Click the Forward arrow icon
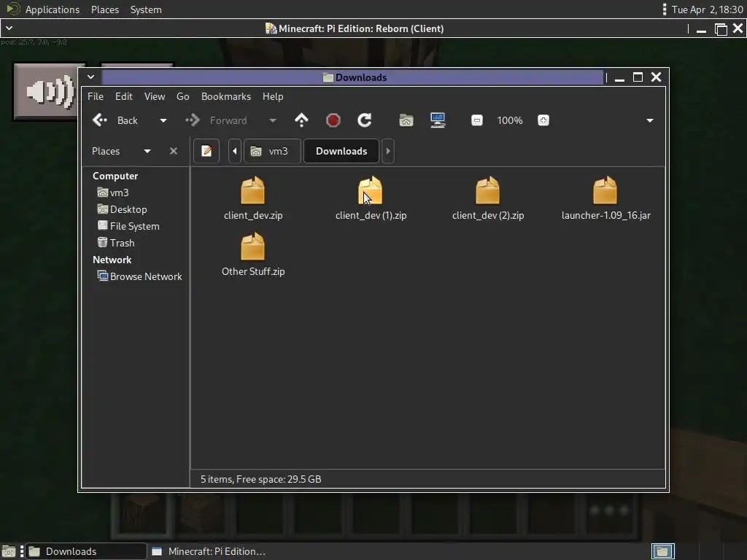Screen dimensions: 747x560 point(193,120)
